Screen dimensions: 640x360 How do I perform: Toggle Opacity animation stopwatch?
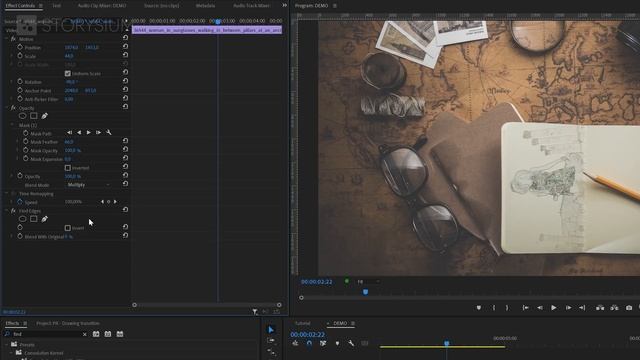click(20, 176)
